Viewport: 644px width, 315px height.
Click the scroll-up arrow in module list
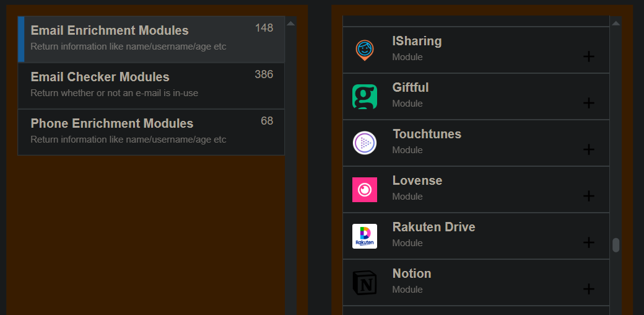[616, 24]
